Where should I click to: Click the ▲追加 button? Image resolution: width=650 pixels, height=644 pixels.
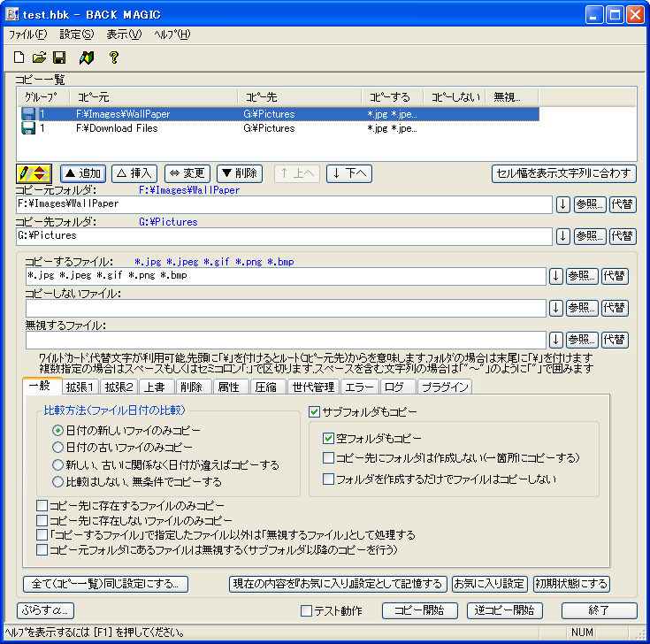tap(83, 173)
